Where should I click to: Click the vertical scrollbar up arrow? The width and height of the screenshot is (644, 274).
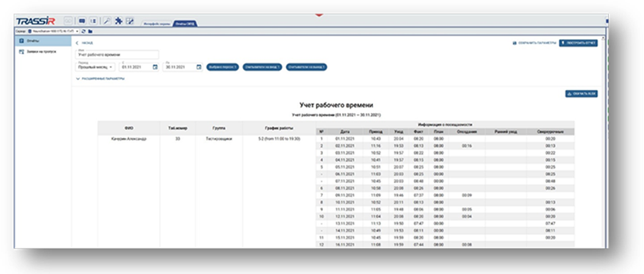click(602, 38)
